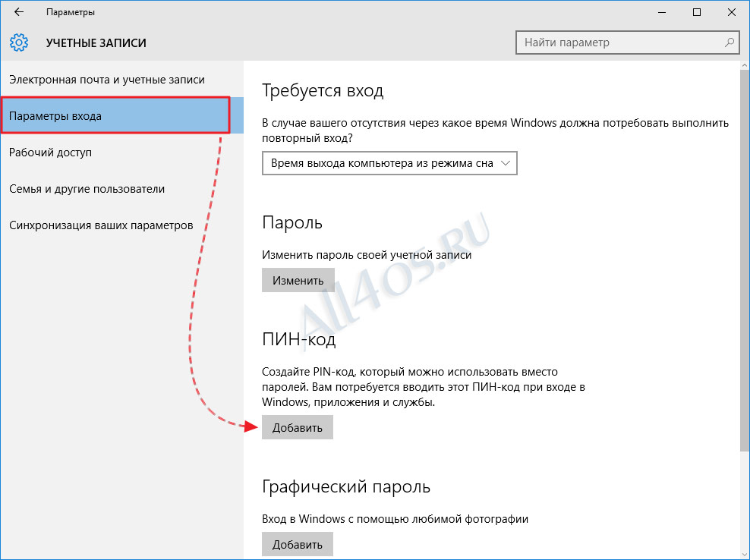Click the ПИН-код heading

pyautogui.click(x=299, y=339)
